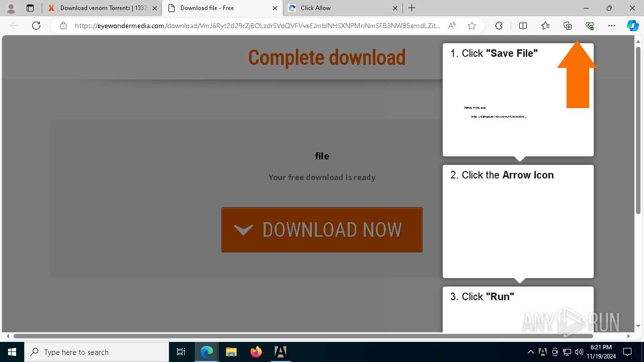Open the Extensions puzzle icon

point(499,26)
